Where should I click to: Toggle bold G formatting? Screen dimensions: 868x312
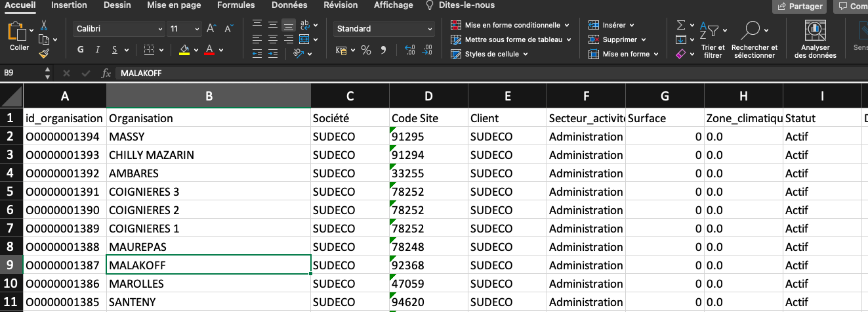point(81,50)
